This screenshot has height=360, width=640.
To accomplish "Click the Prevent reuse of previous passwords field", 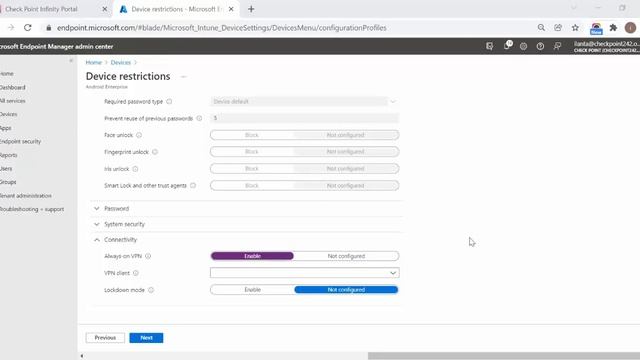I will pos(304,118).
